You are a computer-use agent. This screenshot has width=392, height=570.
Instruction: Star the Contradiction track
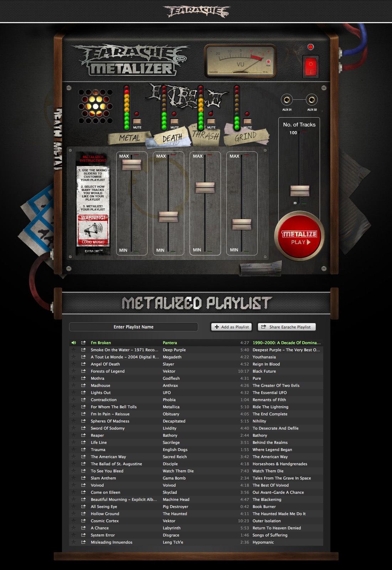(x=74, y=400)
